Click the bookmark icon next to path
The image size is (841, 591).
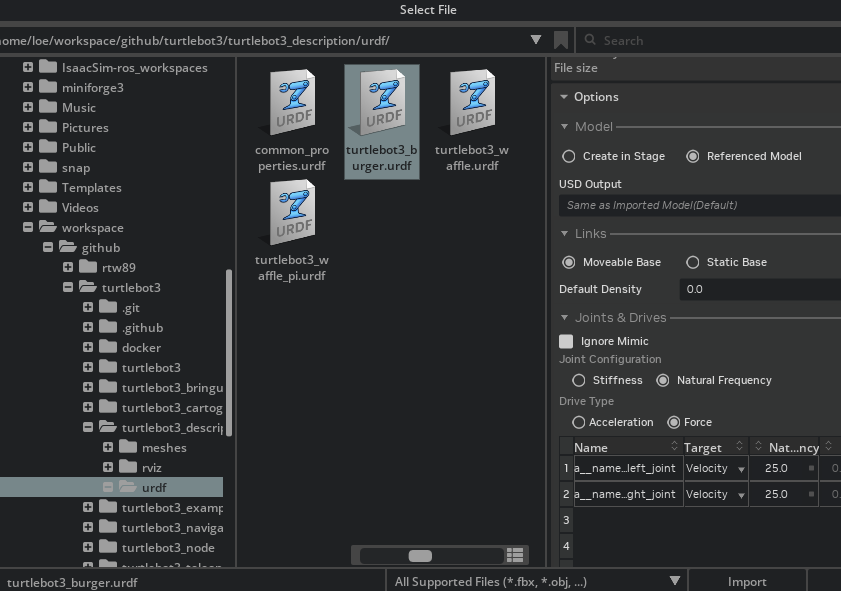click(560, 40)
